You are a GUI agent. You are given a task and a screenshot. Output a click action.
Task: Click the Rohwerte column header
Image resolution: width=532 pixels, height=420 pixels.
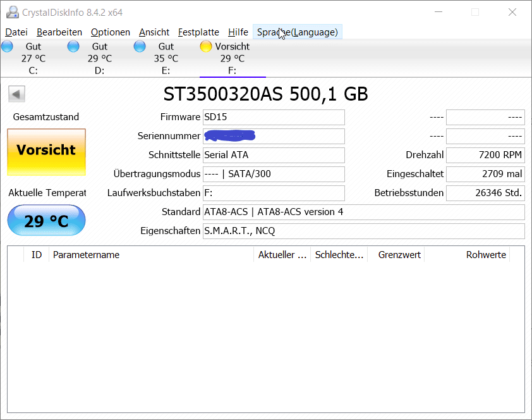[467, 255]
